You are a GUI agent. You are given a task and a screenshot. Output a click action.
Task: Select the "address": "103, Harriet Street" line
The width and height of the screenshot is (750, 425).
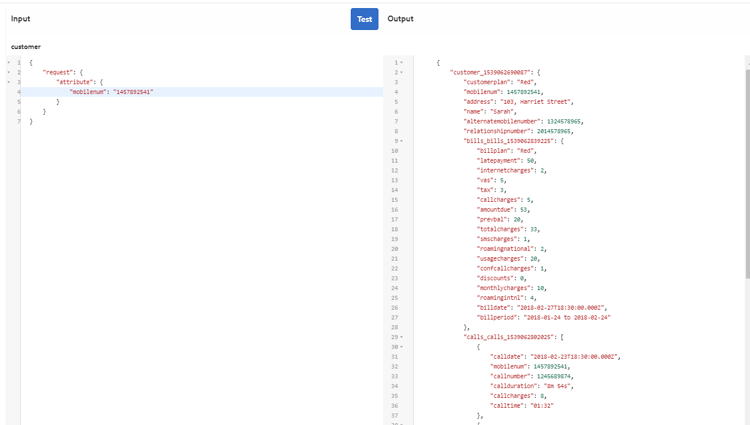(518, 102)
